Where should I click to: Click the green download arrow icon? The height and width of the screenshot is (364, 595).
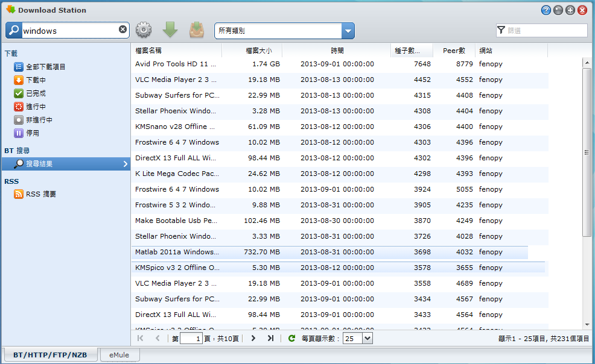[170, 30]
